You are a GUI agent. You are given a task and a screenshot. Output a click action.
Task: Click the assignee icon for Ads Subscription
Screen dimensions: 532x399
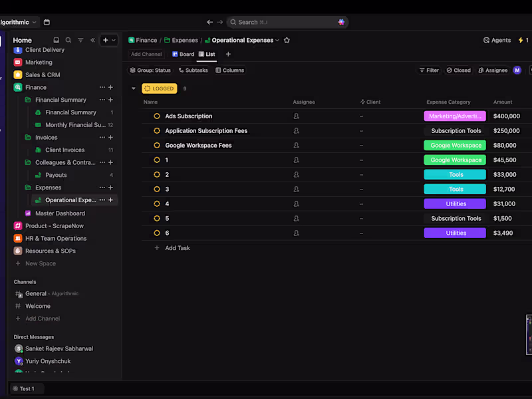pos(296,116)
